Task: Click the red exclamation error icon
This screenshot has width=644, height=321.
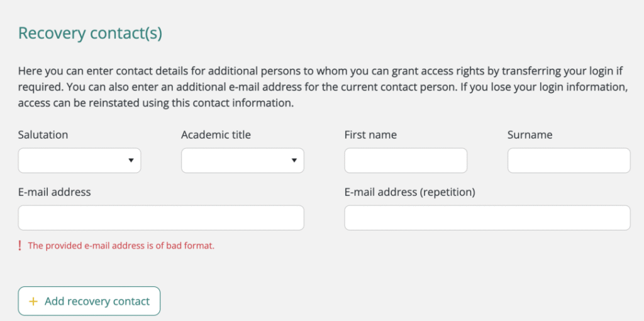Action: pos(20,246)
